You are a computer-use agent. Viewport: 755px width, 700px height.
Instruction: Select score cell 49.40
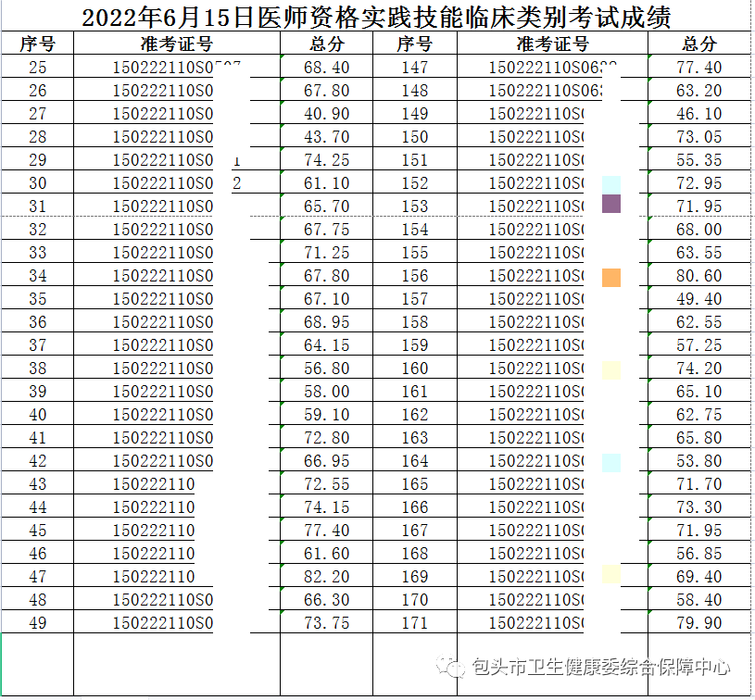coord(699,298)
